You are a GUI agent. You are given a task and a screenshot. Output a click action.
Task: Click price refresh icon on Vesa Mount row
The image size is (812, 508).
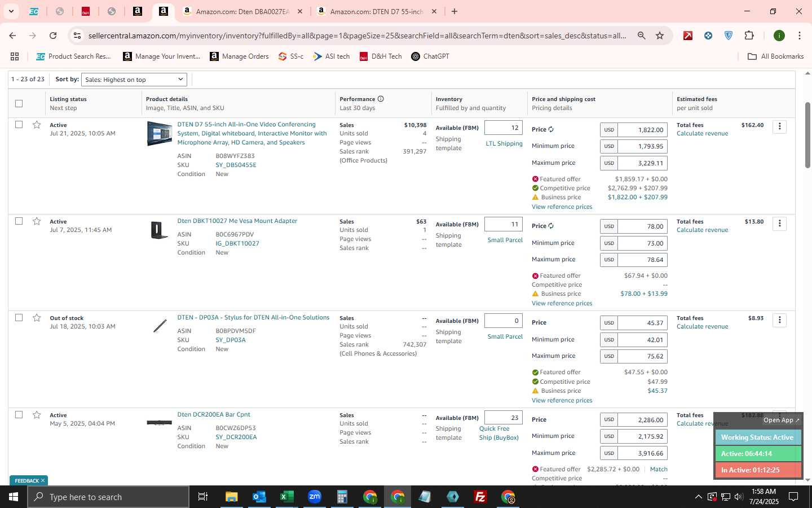pos(551,226)
